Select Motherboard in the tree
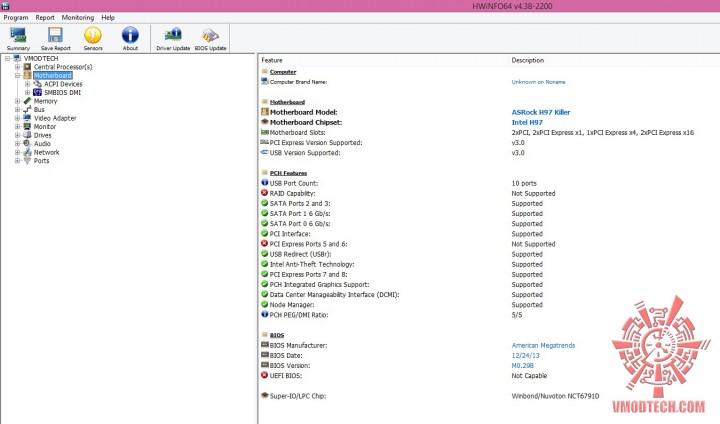 tap(53, 75)
